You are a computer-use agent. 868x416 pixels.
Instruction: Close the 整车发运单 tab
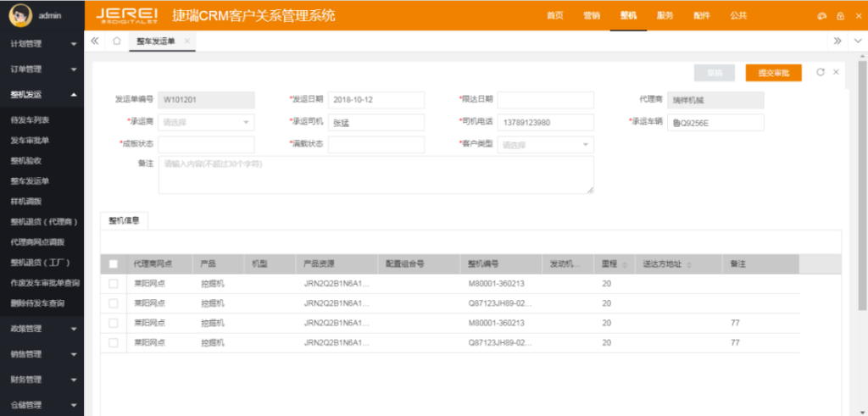186,41
